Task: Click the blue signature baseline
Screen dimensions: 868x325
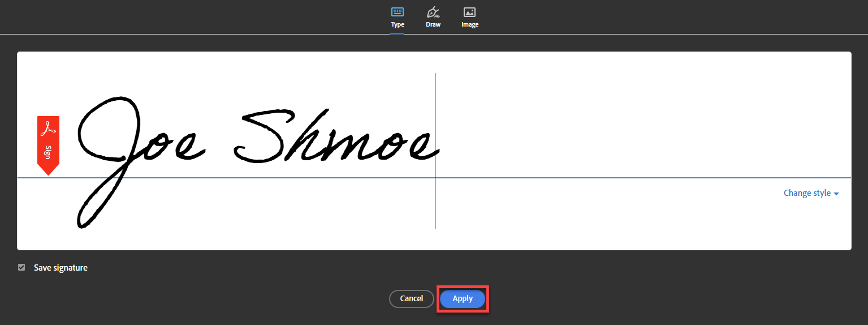Action: pos(565,178)
